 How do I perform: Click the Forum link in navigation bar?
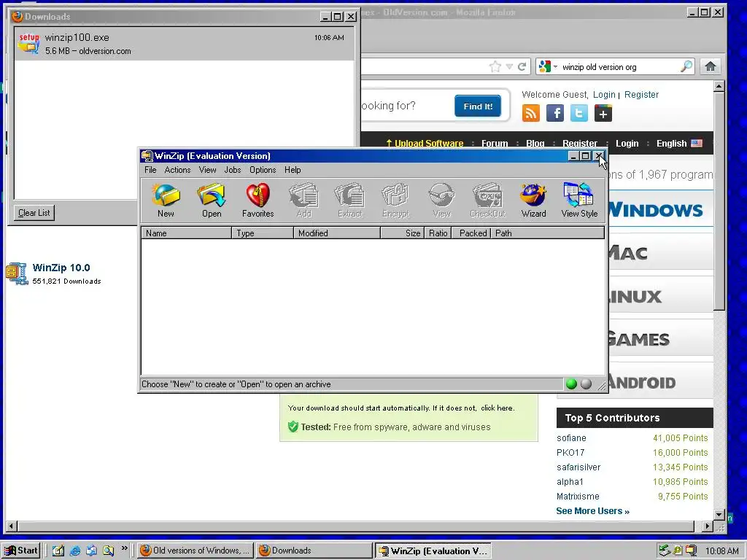point(495,144)
